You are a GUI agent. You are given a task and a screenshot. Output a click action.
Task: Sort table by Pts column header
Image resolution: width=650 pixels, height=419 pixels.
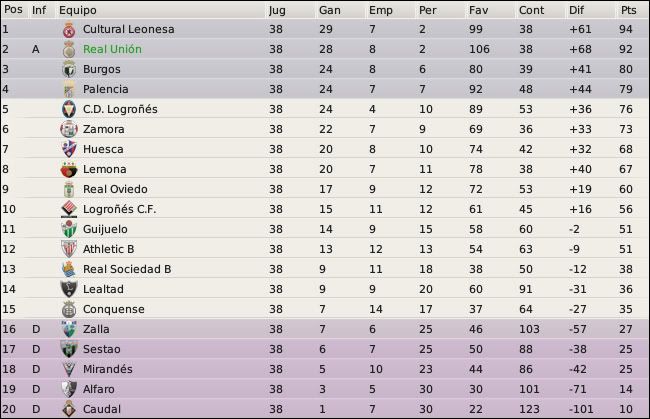coord(628,10)
